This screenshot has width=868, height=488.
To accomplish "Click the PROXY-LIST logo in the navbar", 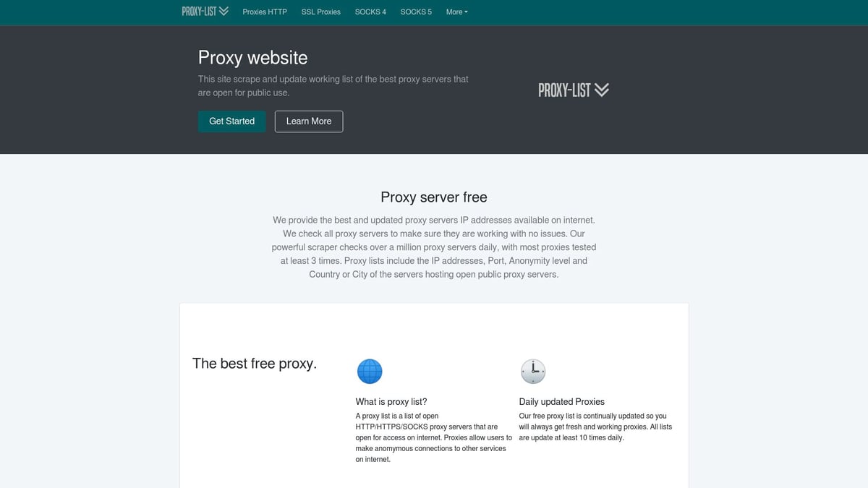I will (199, 11).
